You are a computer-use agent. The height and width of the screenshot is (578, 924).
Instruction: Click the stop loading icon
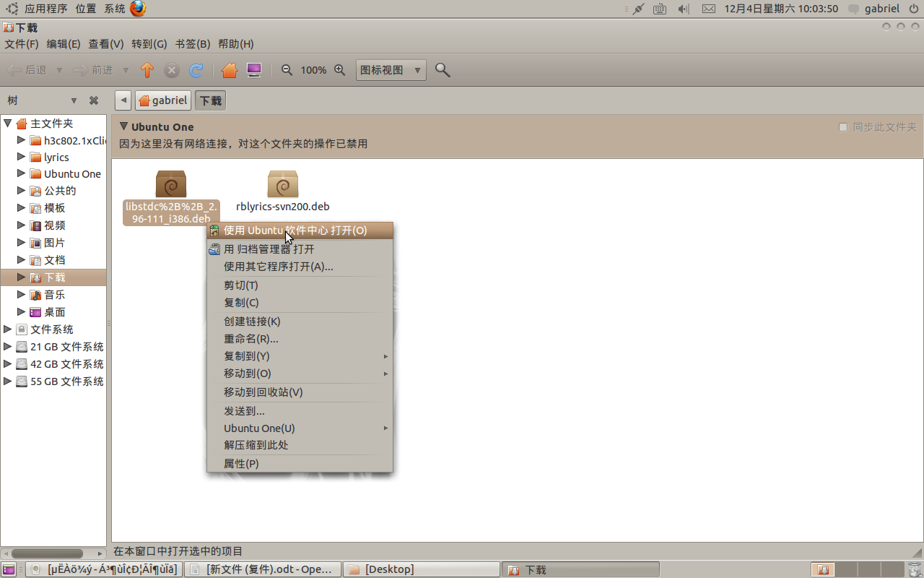pos(172,70)
